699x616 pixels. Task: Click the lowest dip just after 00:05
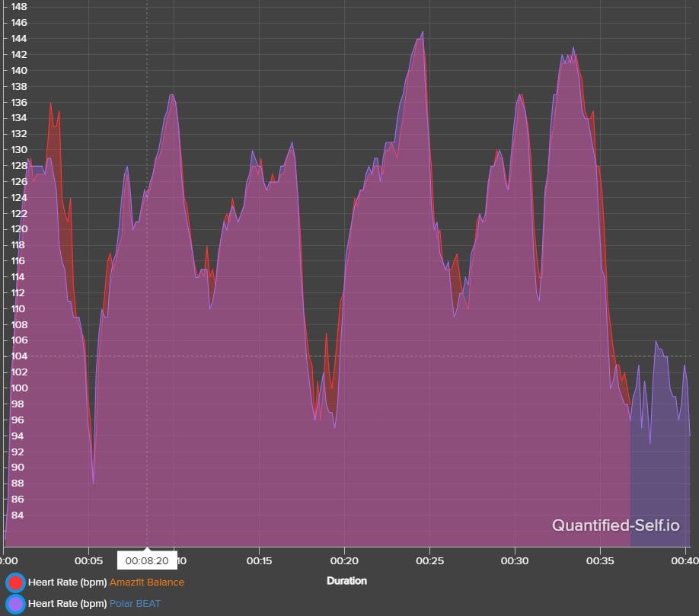[94, 481]
